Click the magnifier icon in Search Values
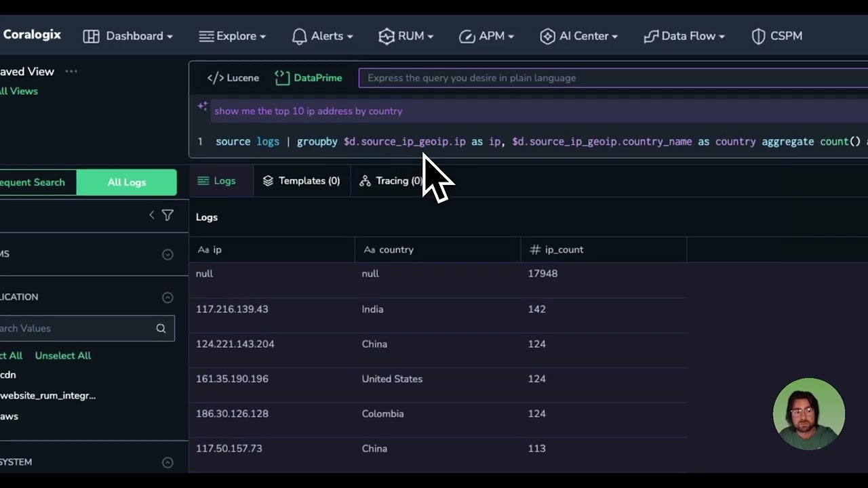This screenshot has width=868, height=488. click(x=161, y=329)
